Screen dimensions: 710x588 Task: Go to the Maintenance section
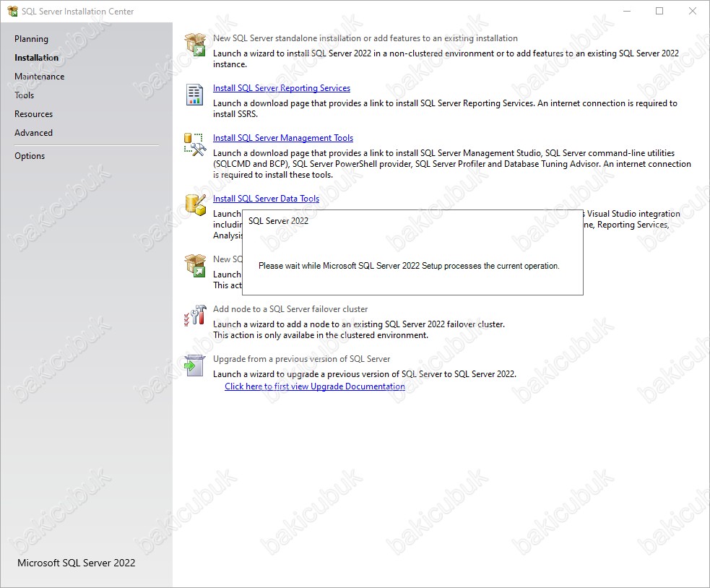[40, 77]
